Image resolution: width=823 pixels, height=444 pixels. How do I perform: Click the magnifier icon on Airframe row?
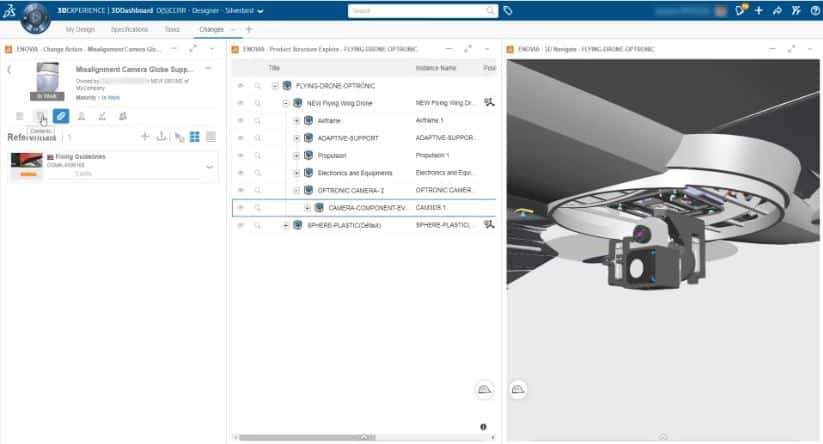[258, 120]
